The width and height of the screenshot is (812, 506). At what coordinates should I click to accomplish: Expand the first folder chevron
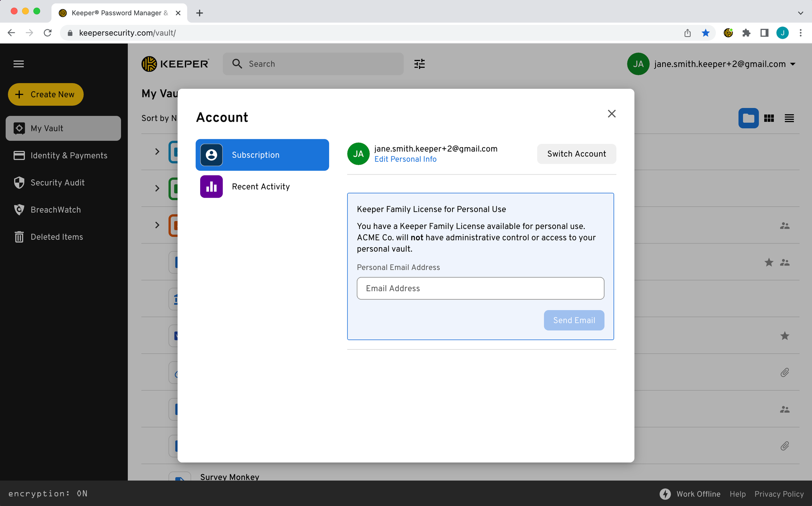point(157,152)
